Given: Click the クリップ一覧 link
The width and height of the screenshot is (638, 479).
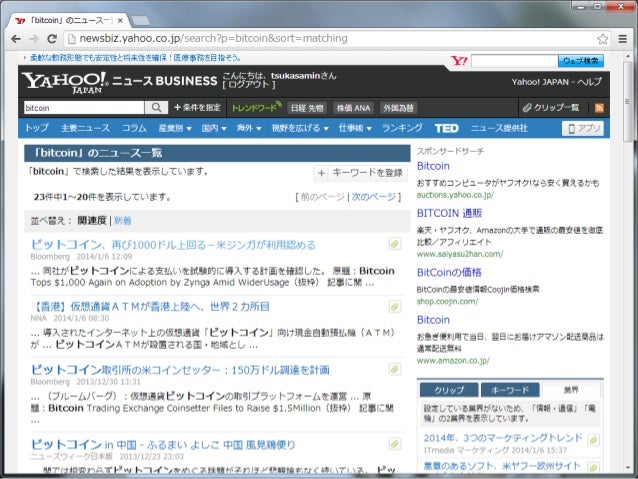Looking at the screenshot, I should pos(551,107).
